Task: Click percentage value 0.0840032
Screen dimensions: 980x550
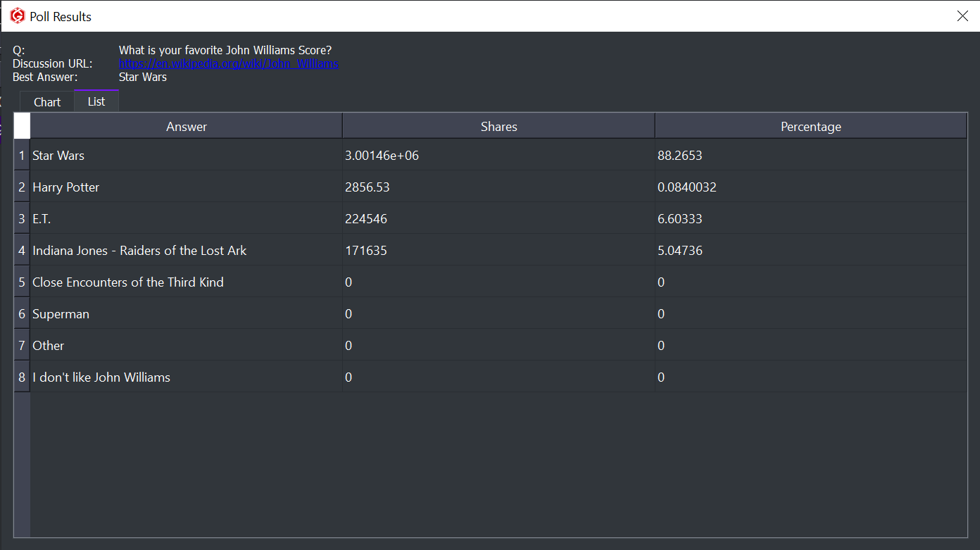Action: (x=811, y=187)
